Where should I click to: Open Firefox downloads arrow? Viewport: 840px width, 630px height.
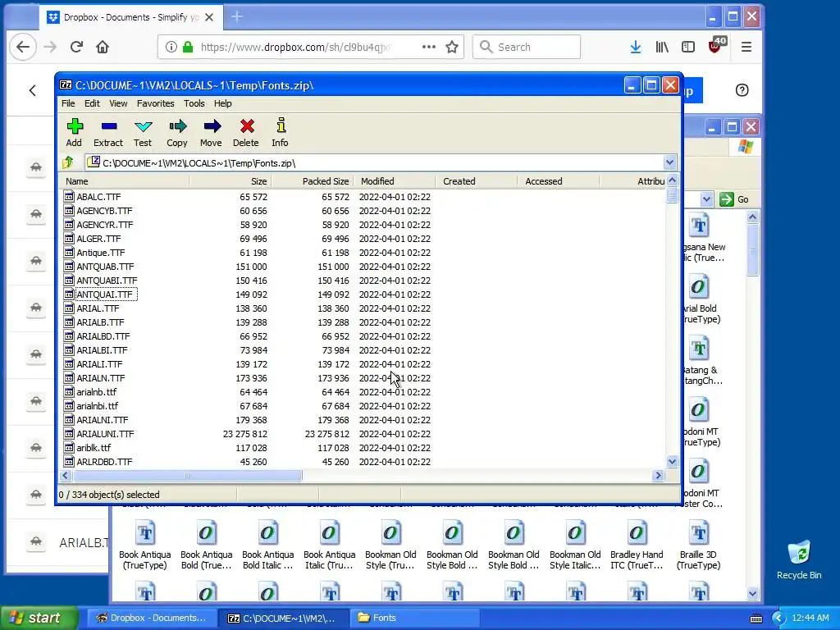(x=636, y=47)
